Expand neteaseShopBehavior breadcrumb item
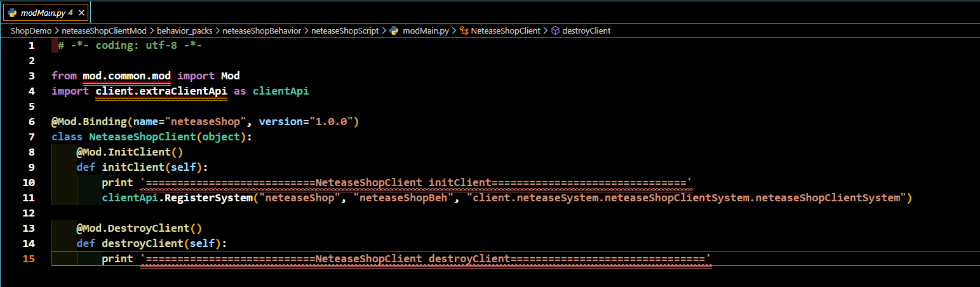Image resolution: width=980 pixels, height=287 pixels. tap(262, 30)
